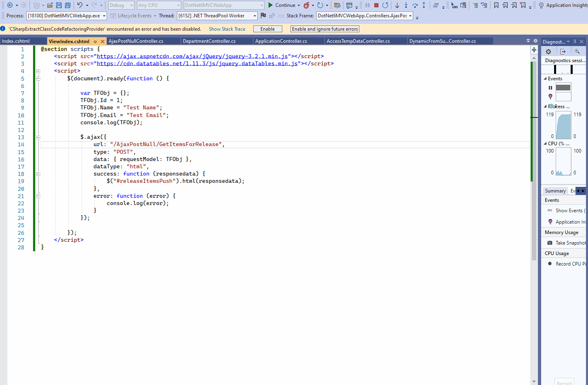The height and width of the screenshot is (385, 588).
Task: Select the Step Into debugging icon
Action: coord(407,5)
